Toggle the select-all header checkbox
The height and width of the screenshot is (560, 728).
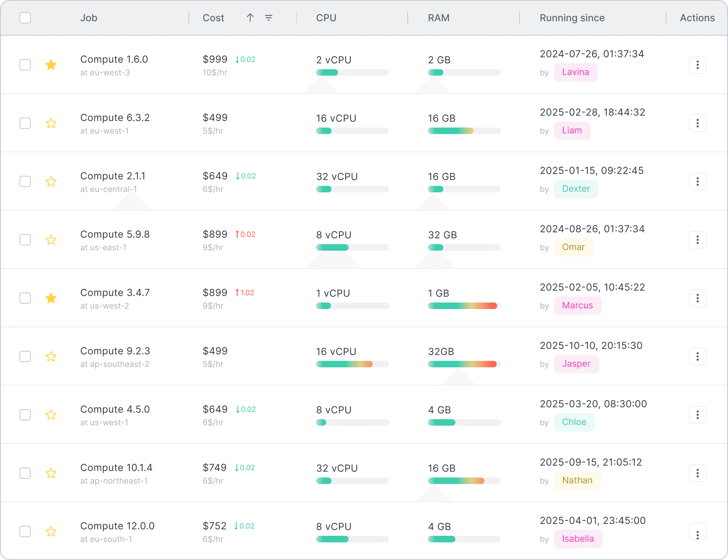tap(25, 18)
